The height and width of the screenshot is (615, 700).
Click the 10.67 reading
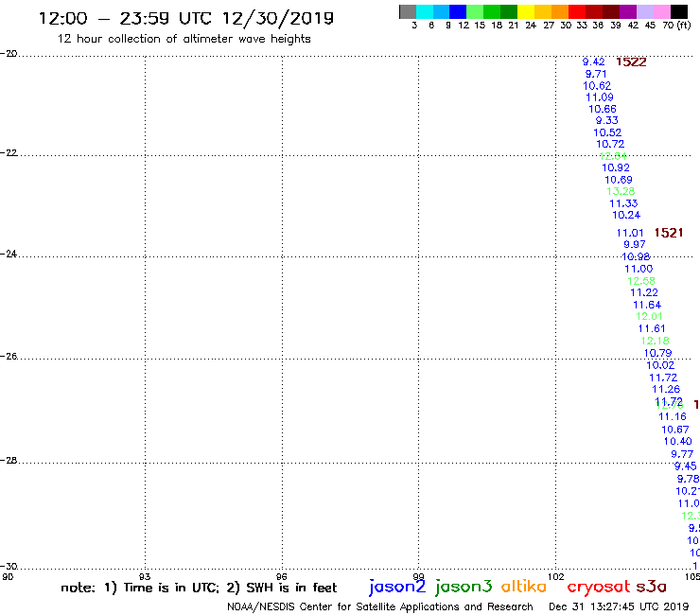coord(675,430)
